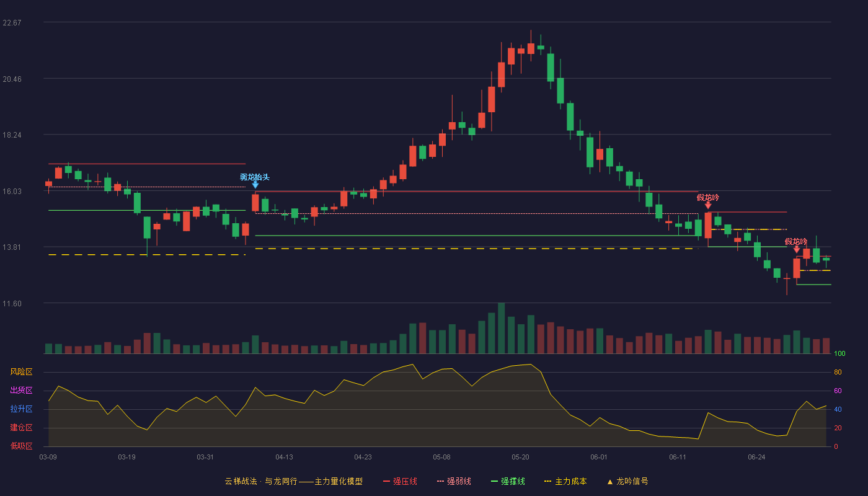Click the 04-13 date axis label
Screen dimensions: 868x496
coord(284,457)
